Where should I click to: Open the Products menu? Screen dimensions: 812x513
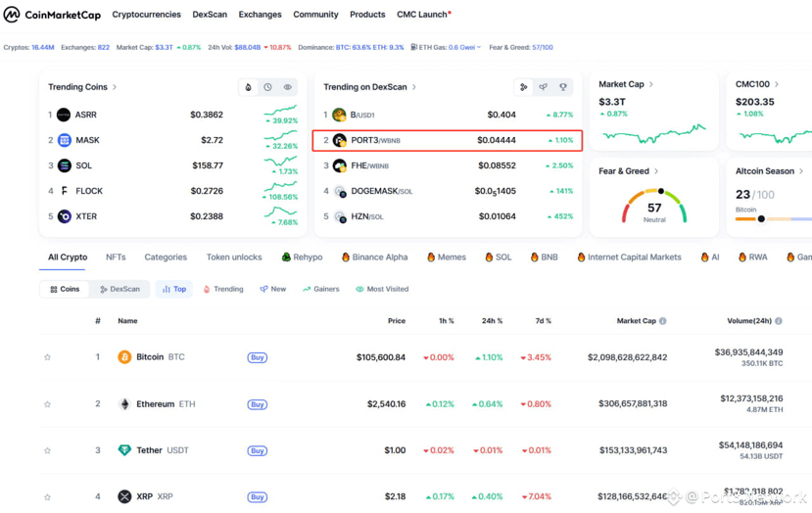coord(367,15)
